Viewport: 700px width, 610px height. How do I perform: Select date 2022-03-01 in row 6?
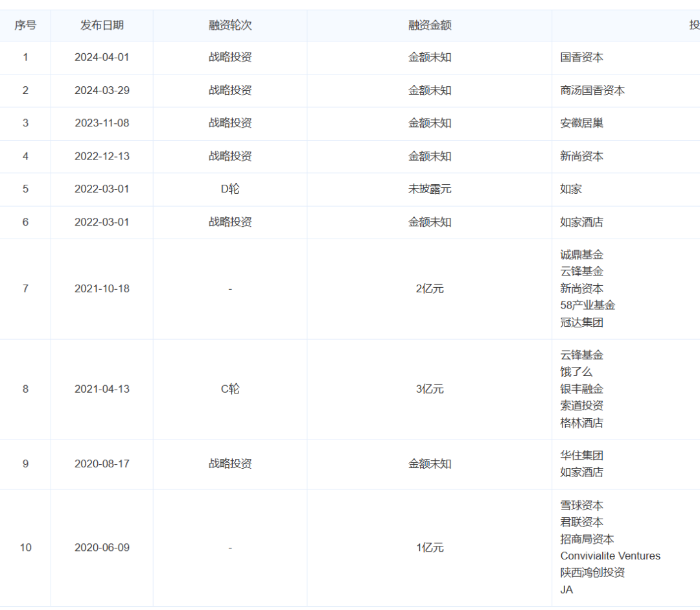pos(102,222)
